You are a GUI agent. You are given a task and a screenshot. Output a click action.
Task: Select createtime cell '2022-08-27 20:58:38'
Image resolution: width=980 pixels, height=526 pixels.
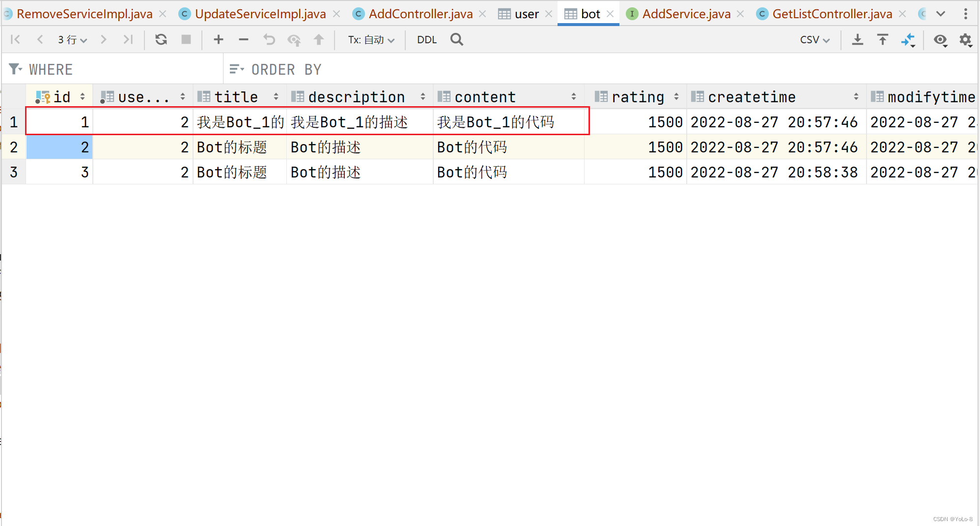[x=776, y=172]
